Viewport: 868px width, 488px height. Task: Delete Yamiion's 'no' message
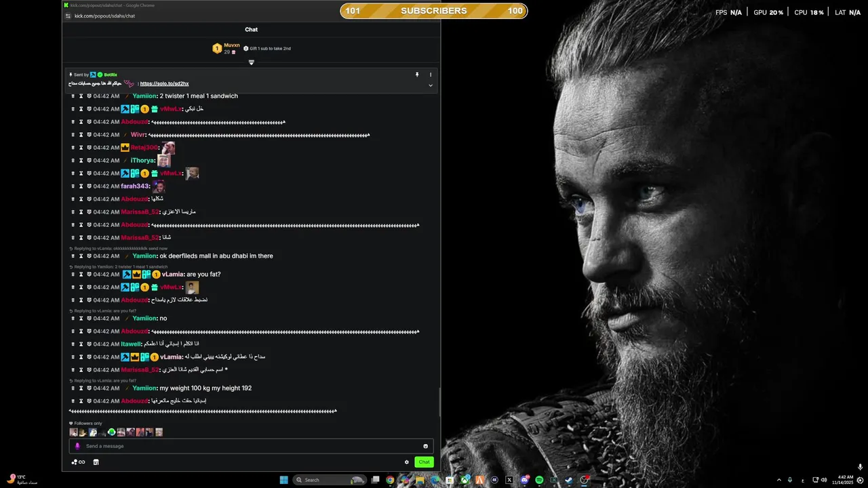(73, 319)
